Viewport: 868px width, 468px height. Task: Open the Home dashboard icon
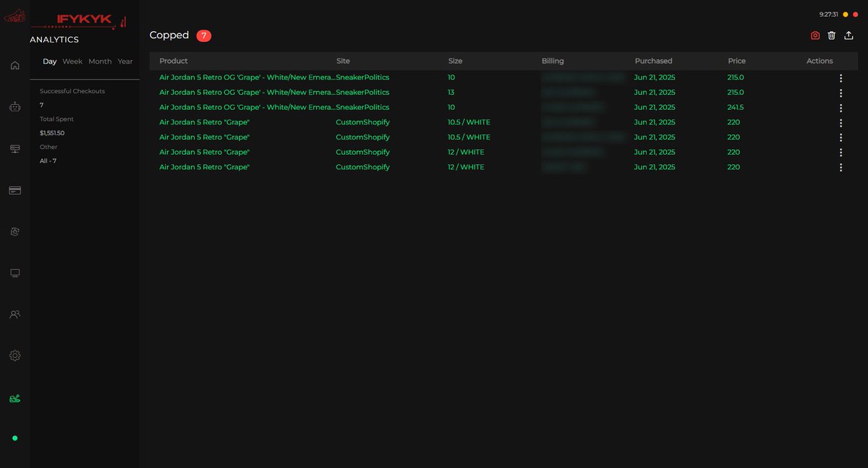click(14, 65)
